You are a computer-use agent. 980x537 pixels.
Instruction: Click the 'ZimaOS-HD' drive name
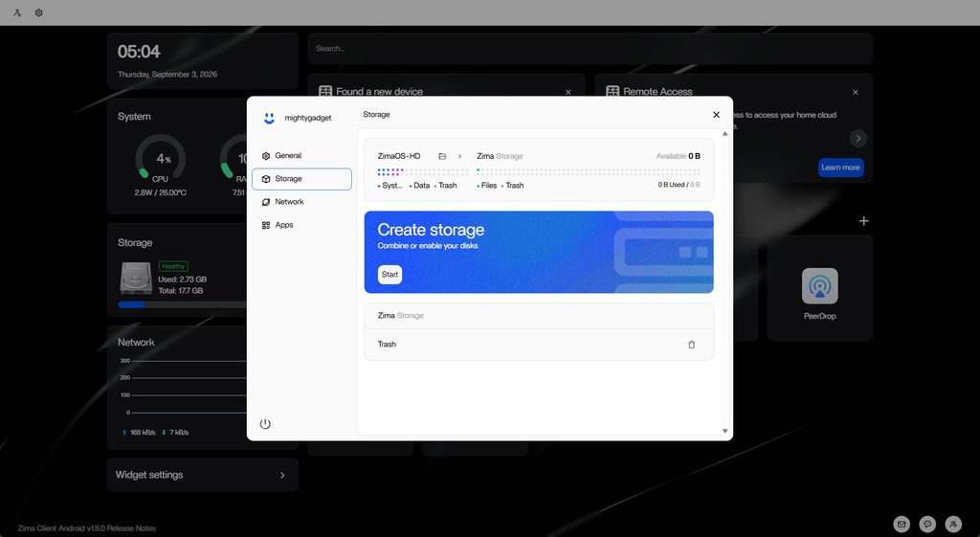click(x=399, y=156)
